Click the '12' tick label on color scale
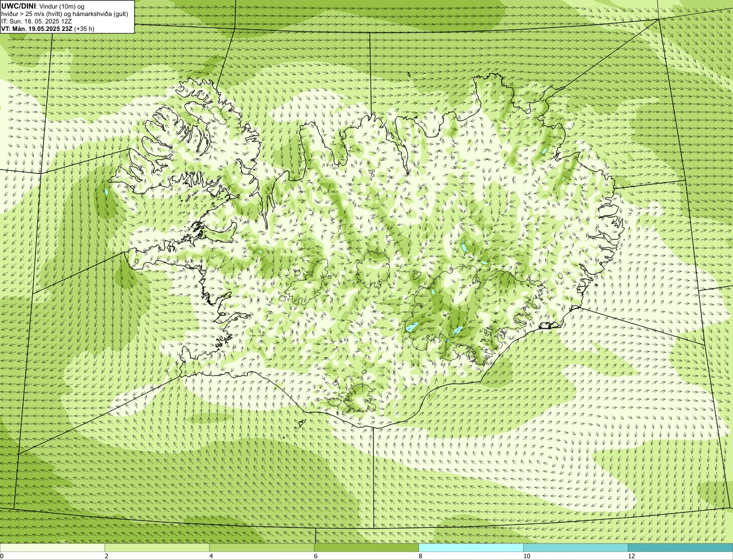 pos(631,556)
